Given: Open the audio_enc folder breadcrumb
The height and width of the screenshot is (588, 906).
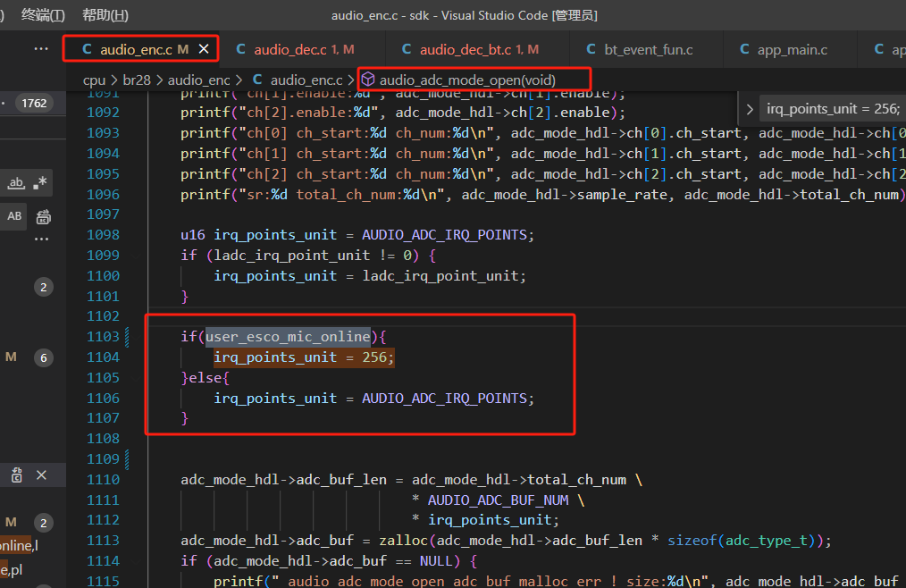Looking at the screenshot, I should [198, 80].
